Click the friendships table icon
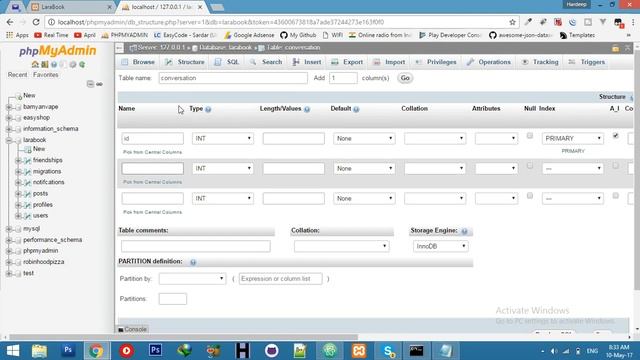The image size is (640, 360). (x=28, y=160)
